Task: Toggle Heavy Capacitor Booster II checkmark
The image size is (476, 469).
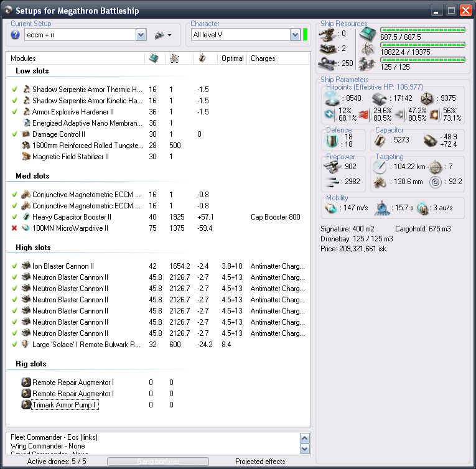Action: [14, 216]
